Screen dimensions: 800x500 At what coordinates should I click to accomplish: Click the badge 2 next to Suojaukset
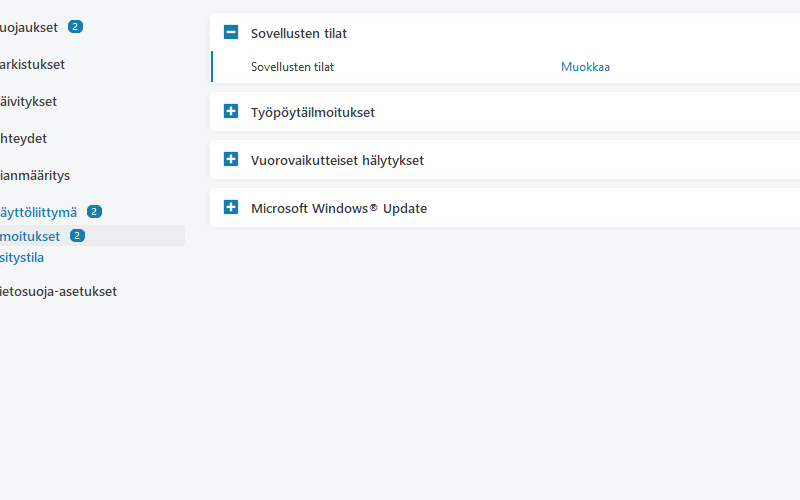(75, 27)
